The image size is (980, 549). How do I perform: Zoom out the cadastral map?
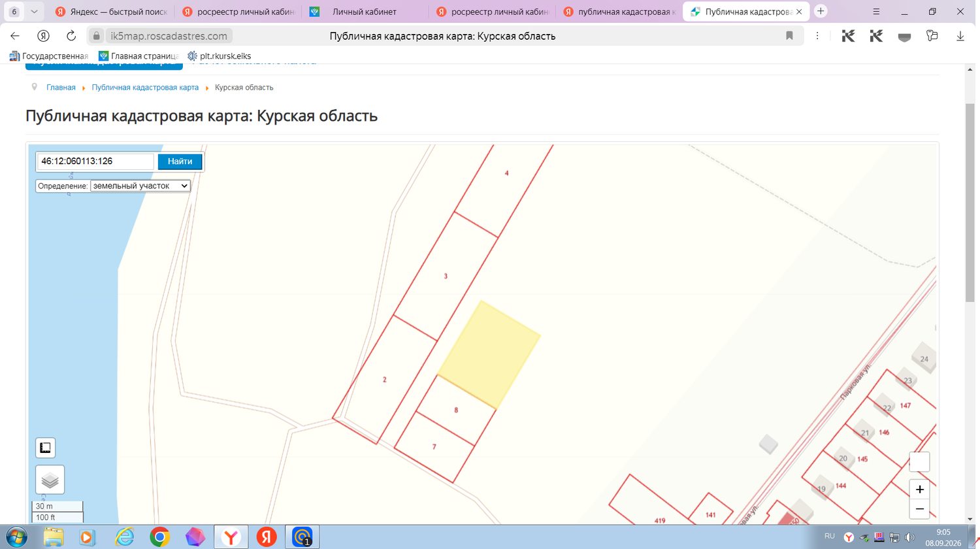pos(919,509)
